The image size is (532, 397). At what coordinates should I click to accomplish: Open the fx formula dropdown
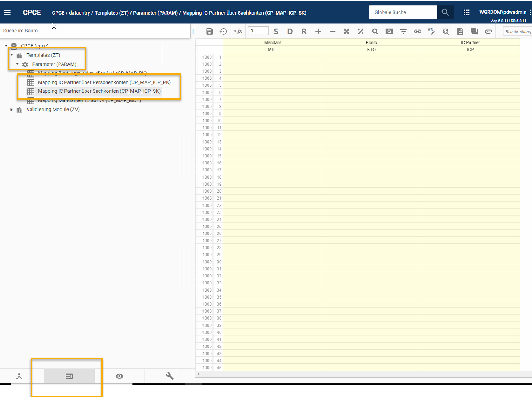pos(238,32)
